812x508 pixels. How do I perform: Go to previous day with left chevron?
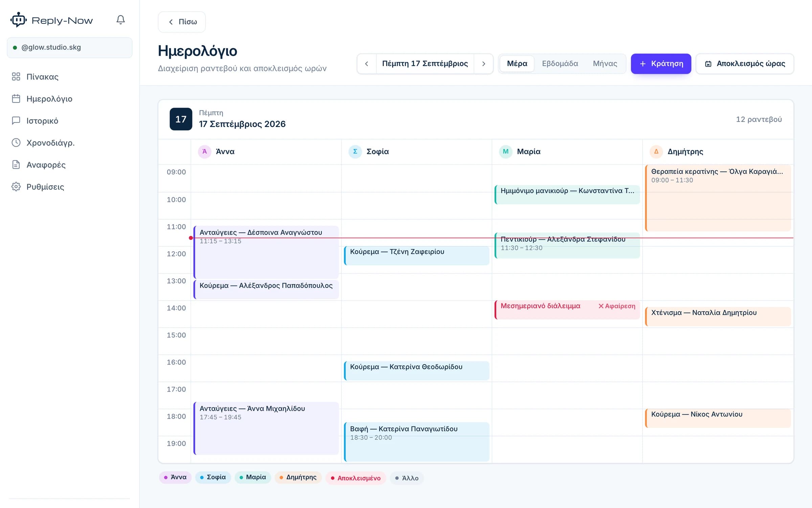pos(367,64)
